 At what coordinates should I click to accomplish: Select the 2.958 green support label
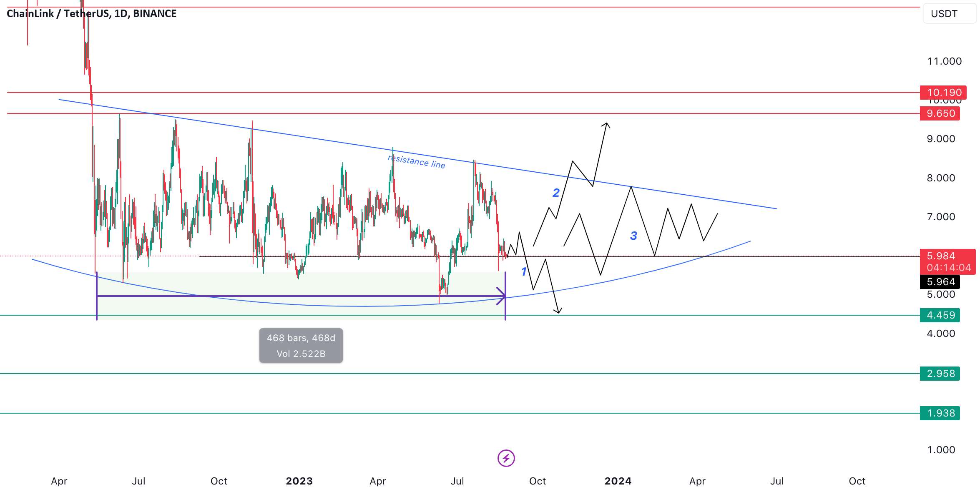point(940,374)
